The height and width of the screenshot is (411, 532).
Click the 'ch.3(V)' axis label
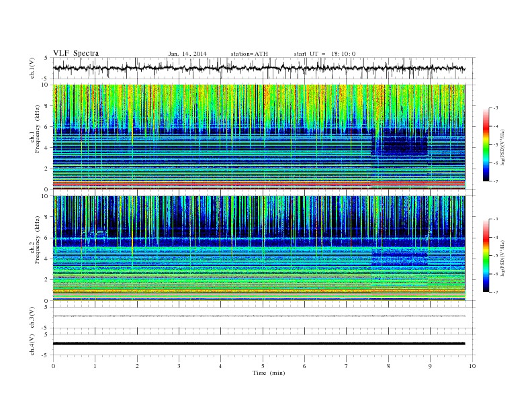coord(32,318)
